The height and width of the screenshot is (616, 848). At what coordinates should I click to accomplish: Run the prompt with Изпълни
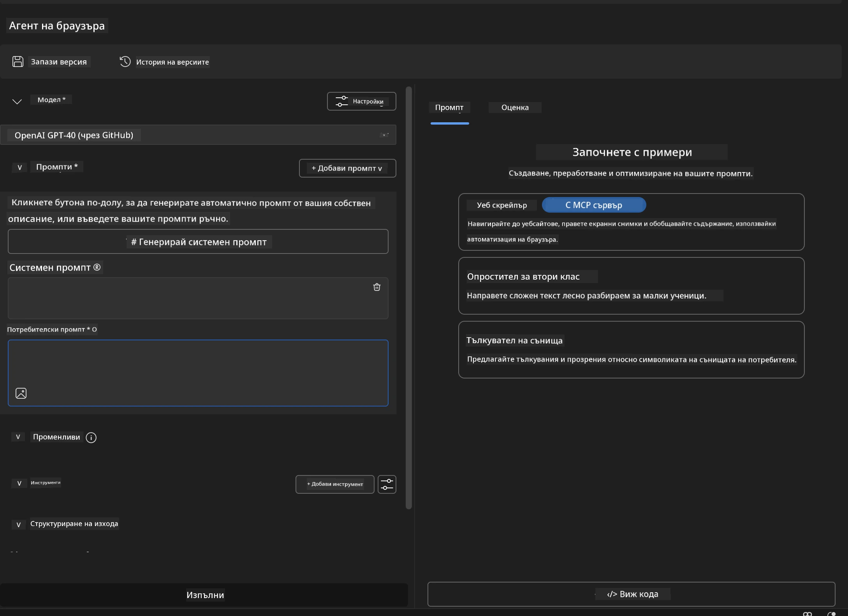pos(204,595)
